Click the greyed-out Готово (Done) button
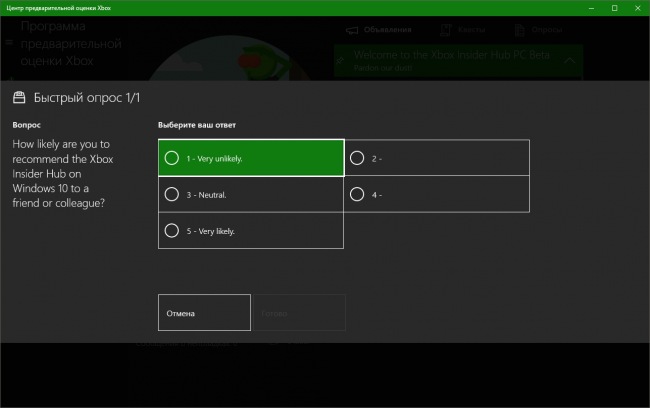 (299, 313)
